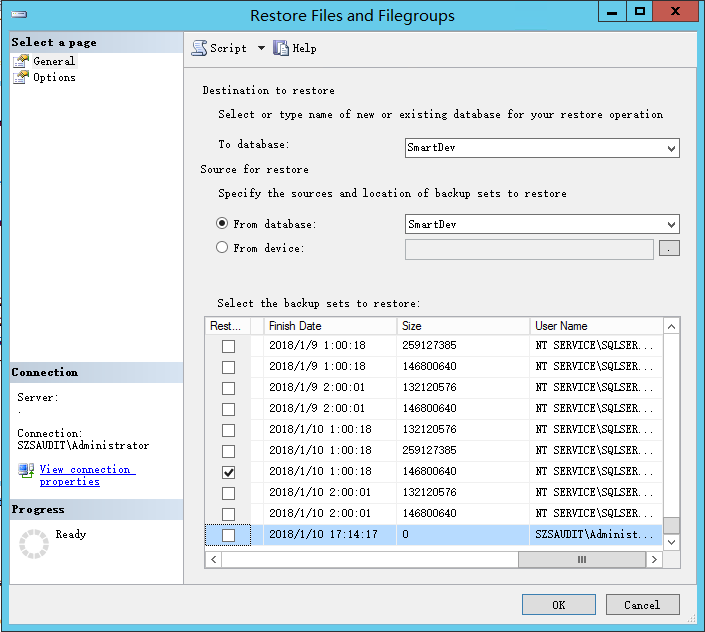Click the Help icon in toolbar
Screen dimensions: 705x632
[x=281, y=48]
